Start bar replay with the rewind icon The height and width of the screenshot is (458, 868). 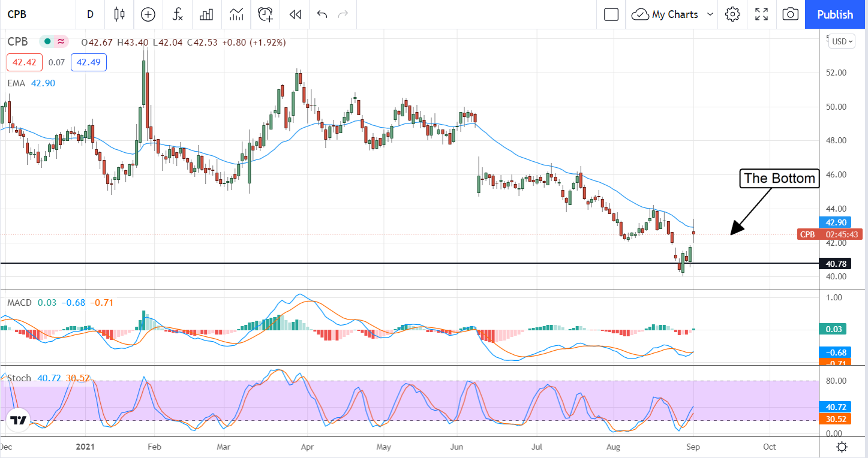pos(295,14)
